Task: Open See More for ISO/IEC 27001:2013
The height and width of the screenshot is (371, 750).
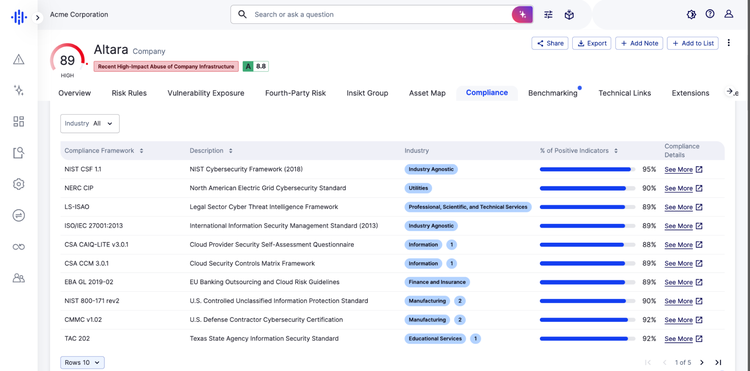Action: 683,226
